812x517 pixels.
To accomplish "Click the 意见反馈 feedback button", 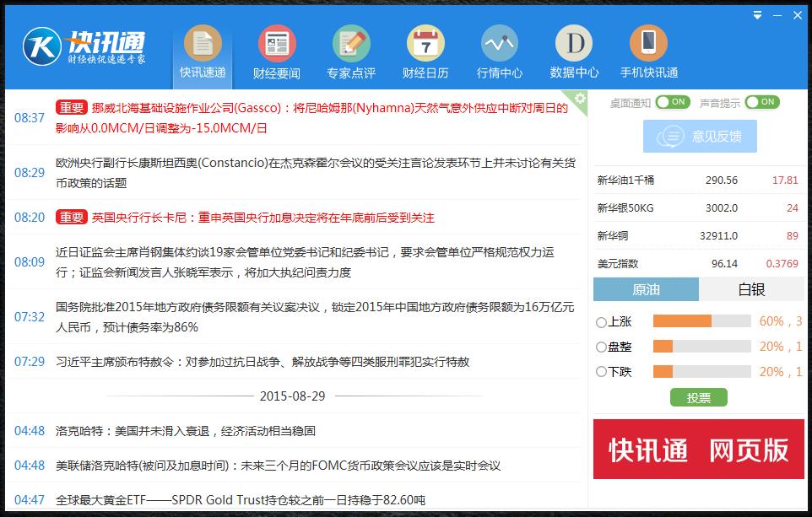I will click(700, 136).
